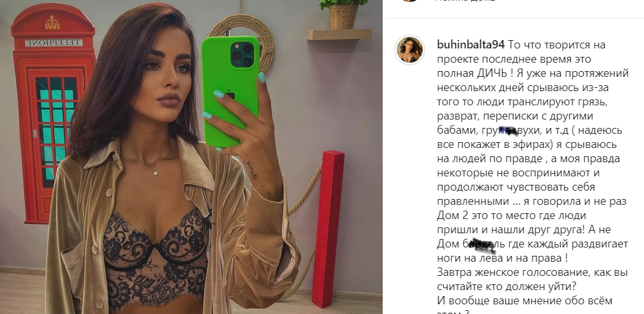Image resolution: width=644 pixels, height=314 pixels.
Task: Open the cropped avatar in post header
Action: click(x=409, y=1)
